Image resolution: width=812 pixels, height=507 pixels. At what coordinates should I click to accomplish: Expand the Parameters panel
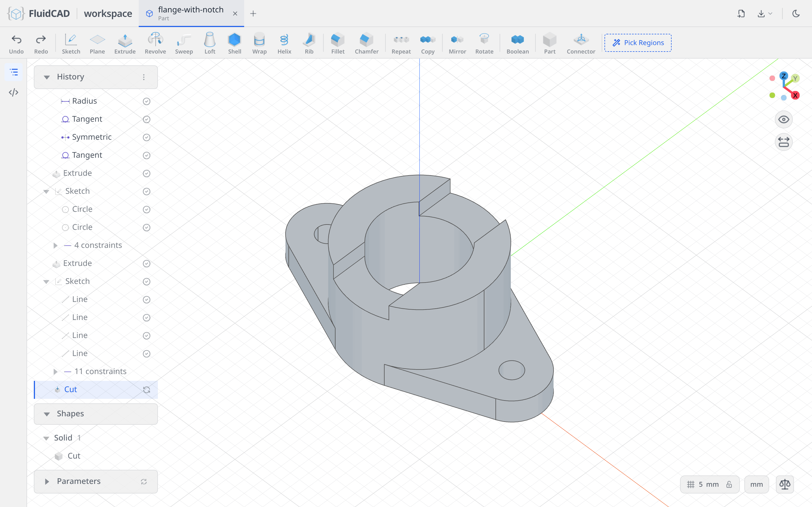47,482
